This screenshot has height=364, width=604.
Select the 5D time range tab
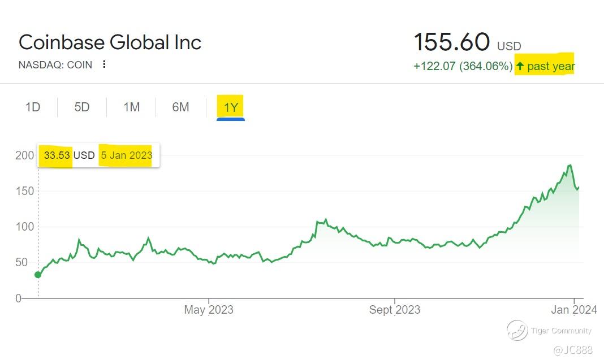coord(82,107)
